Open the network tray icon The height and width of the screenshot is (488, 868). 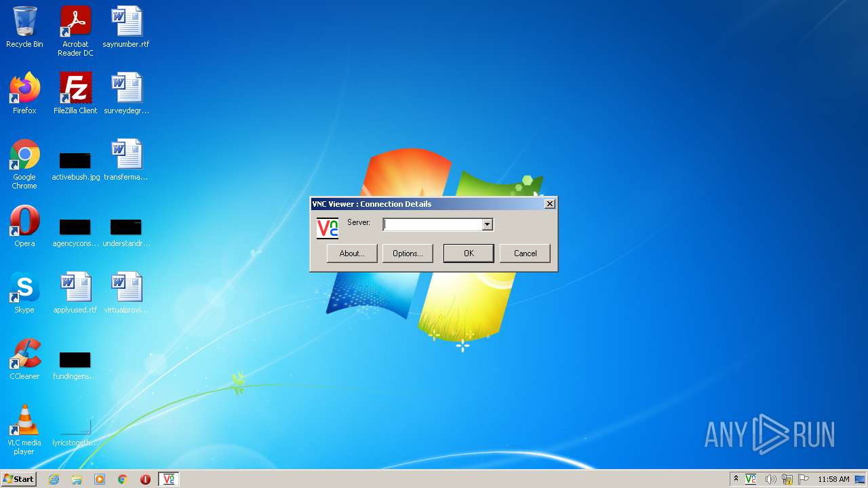787,479
